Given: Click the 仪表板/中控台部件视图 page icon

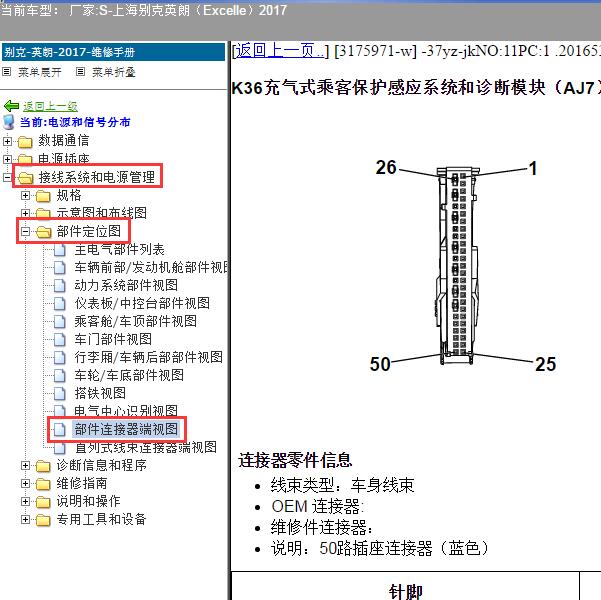Looking at the screenshot, I should 60,304.
